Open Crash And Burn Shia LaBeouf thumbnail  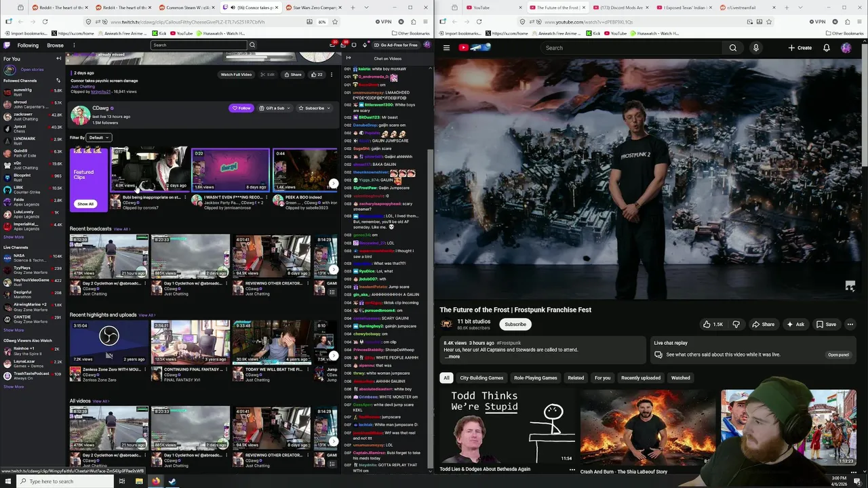[x=648, y=426]
